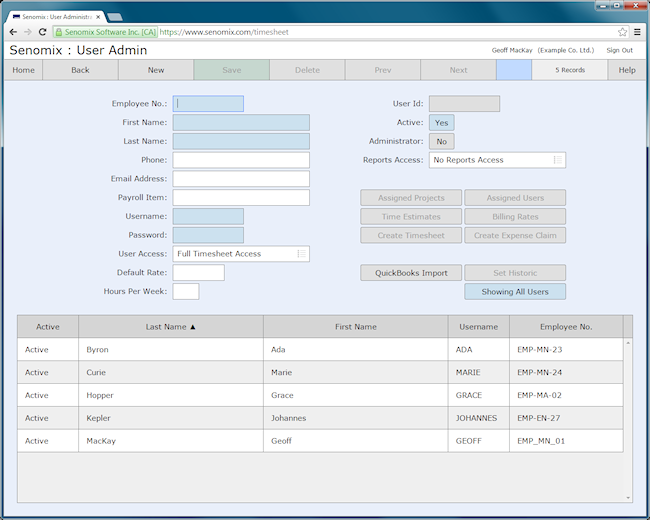Screen dimensions: 650x520
Task: Focus the Employee No. input field
Action: [x=208, y=104]
